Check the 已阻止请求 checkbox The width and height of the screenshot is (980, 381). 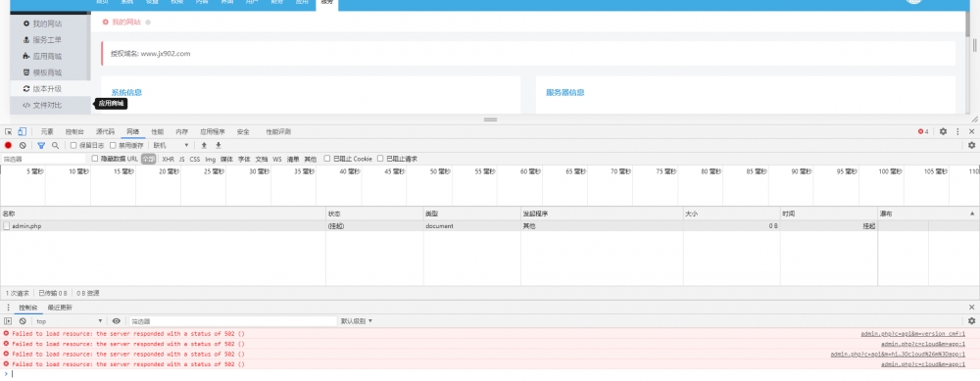click(380, 159)
